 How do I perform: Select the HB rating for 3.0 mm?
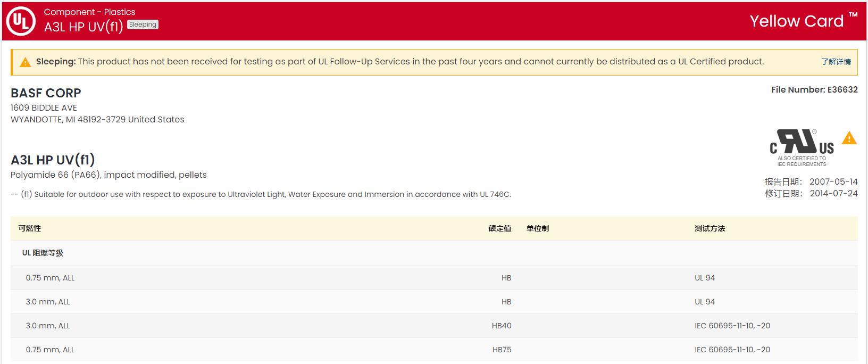[x=506, y=302]
